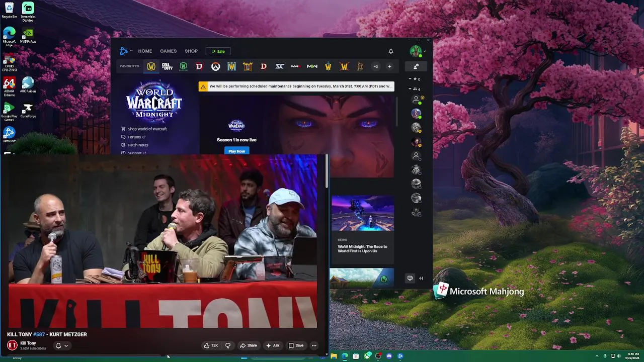Viewport: 644px width, 362px height.
Task: Open Discord from the taskbar
Action: tap(389, 356)
